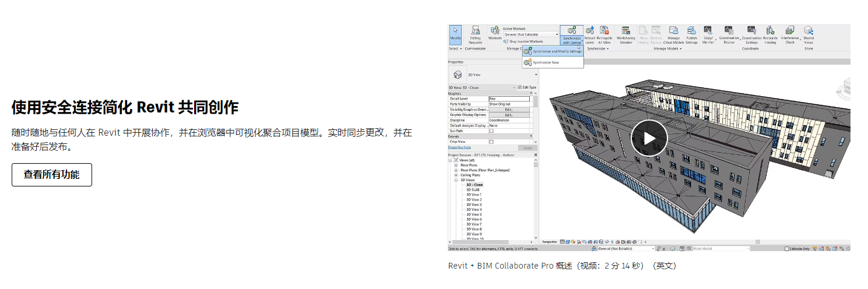This screenshot has height=289, width=868.
Task: Open Publish Settings
Action: [x=691, y=34]
